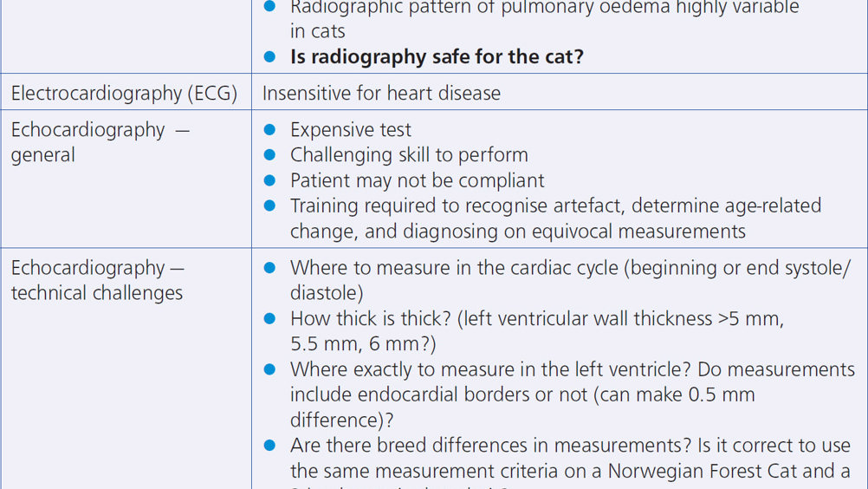The width and height of the screenshot is (868, 489).
Task: Click the 'Echocardiography — technical challenges' row heading
Action: [97, 280]
